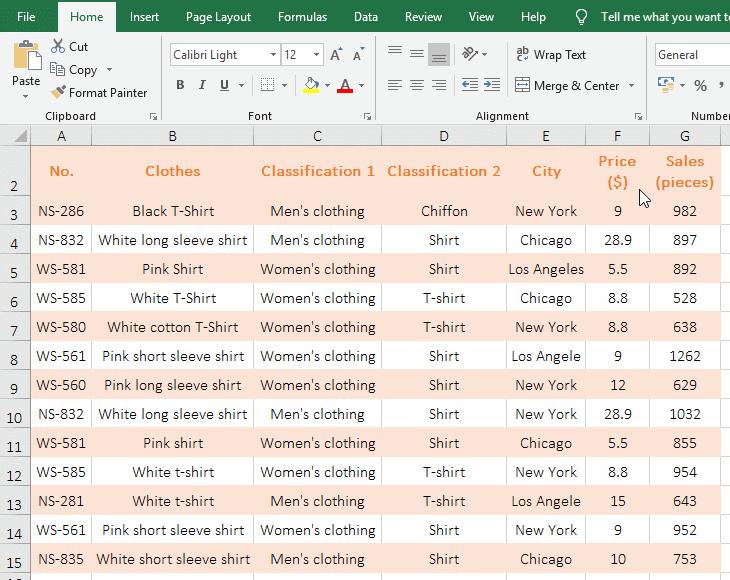Open the font name Calibri Light dropdown
Viewport: 730px width, 580px height.
click(273, 55)
